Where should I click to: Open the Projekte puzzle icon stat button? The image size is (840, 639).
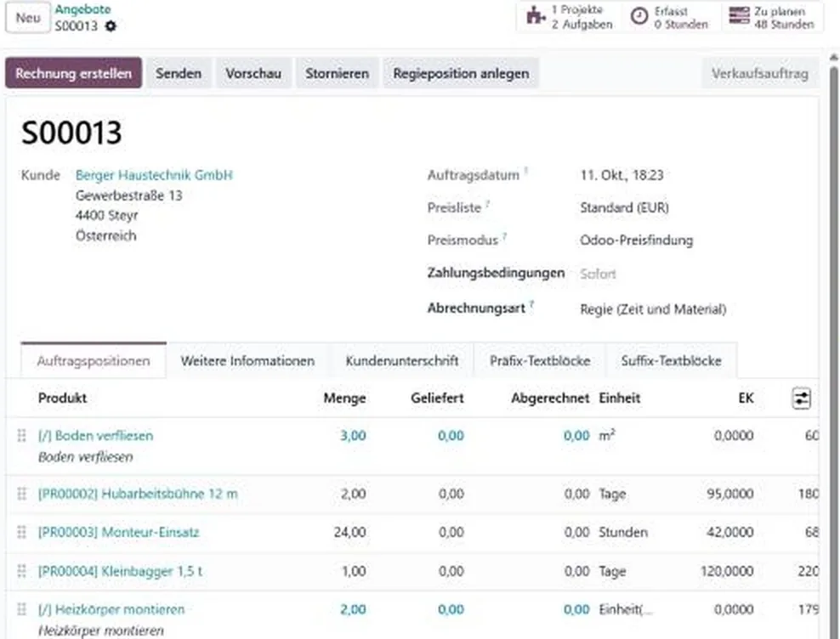tap(569, 17)
